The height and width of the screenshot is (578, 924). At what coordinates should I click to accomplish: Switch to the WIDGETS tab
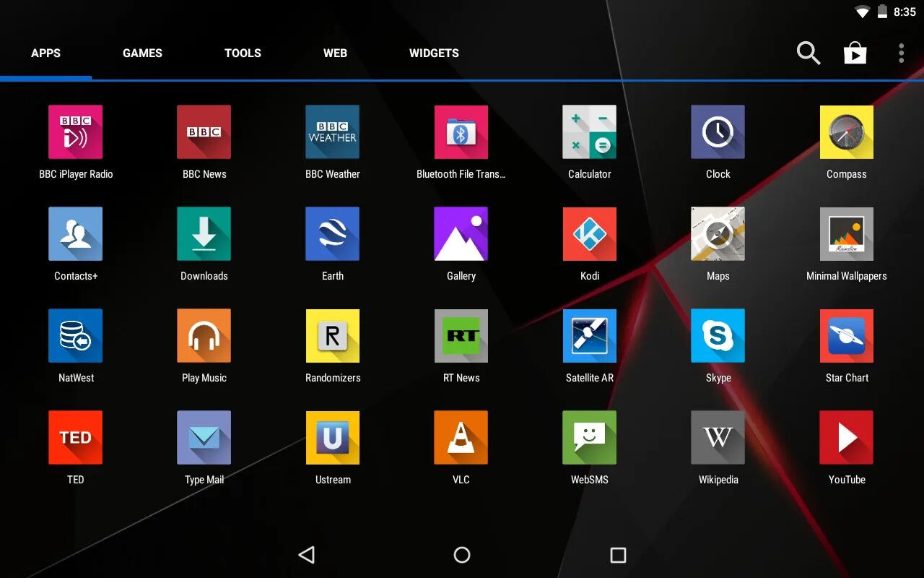click(434, 53)
